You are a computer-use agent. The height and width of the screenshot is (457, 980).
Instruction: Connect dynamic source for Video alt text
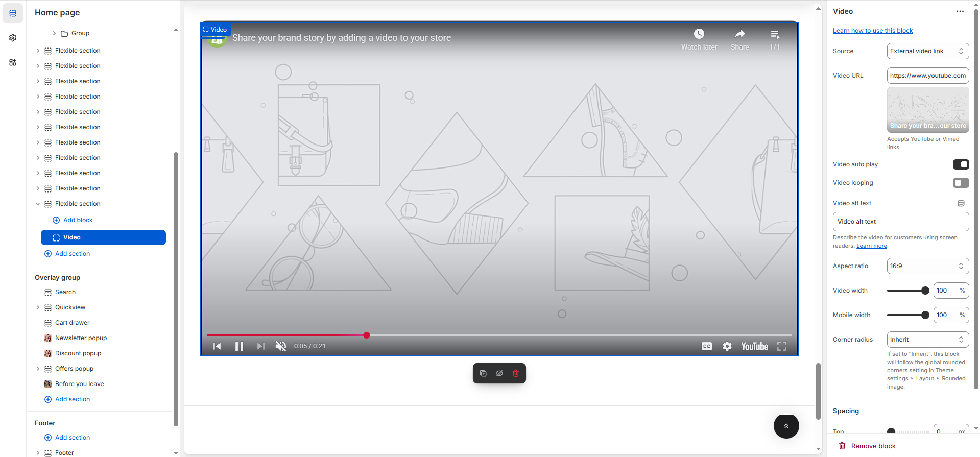coord(961,203)
